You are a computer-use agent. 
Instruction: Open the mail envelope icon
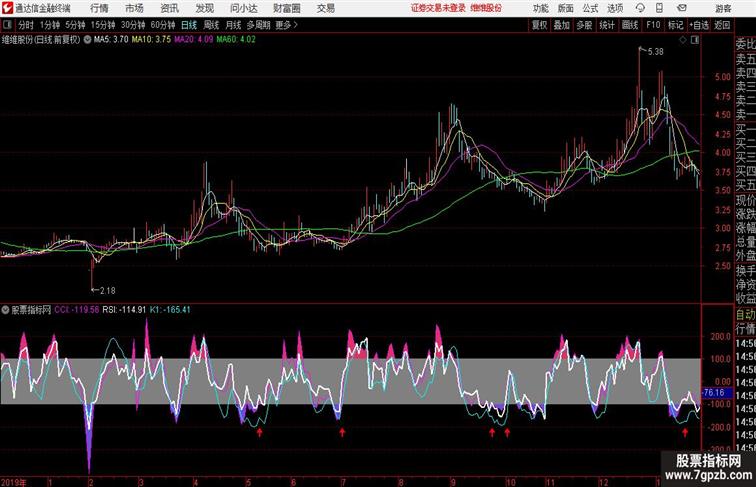[x=682, y=8]
